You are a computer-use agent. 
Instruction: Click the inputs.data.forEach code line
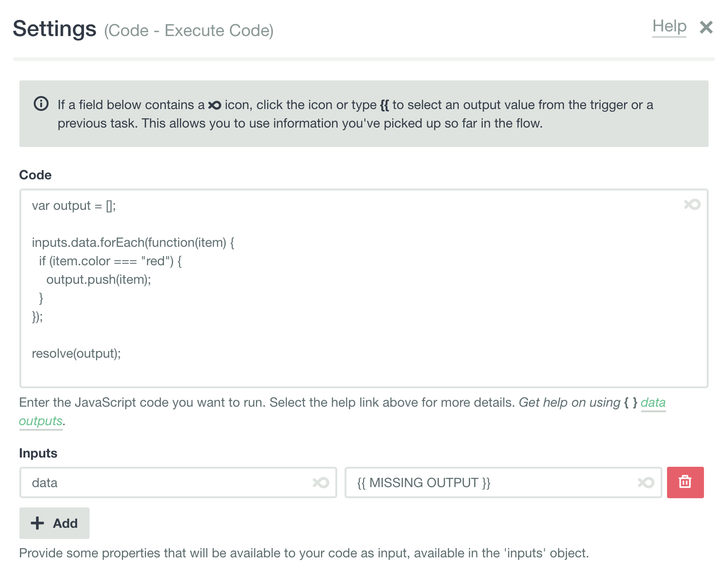point(133,243)
